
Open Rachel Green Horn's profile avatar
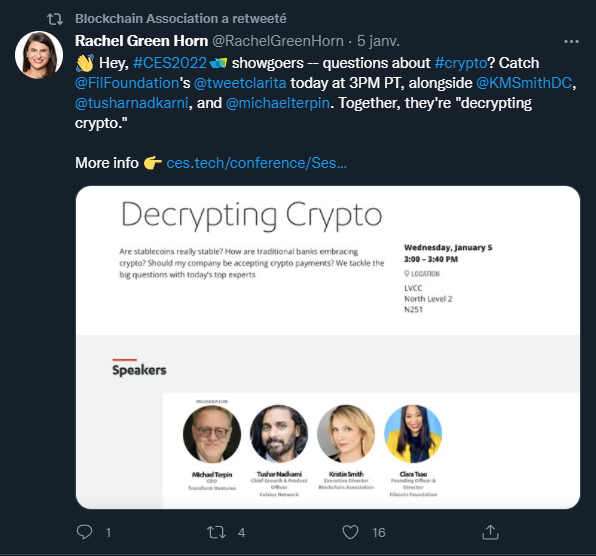click(x=39, y=55)
